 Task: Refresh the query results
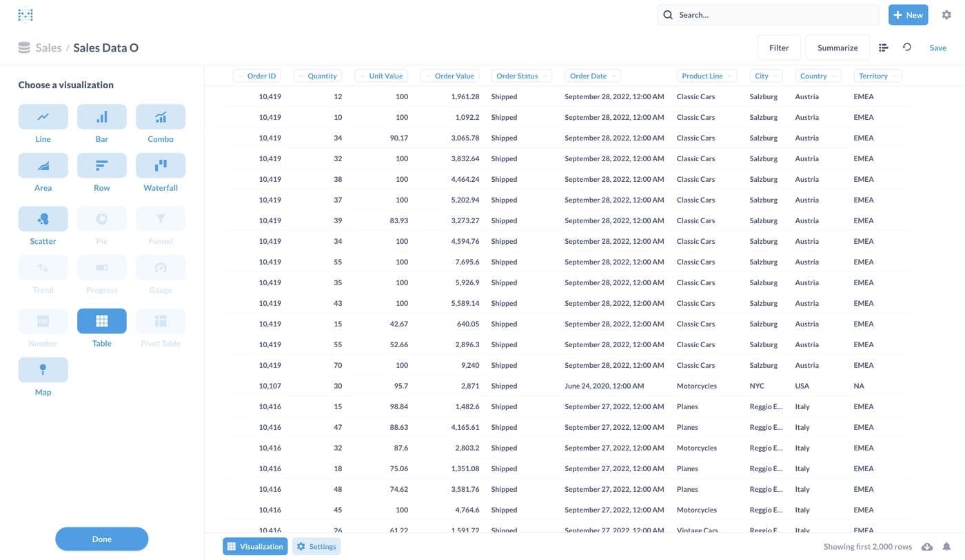tap(907, 48)
